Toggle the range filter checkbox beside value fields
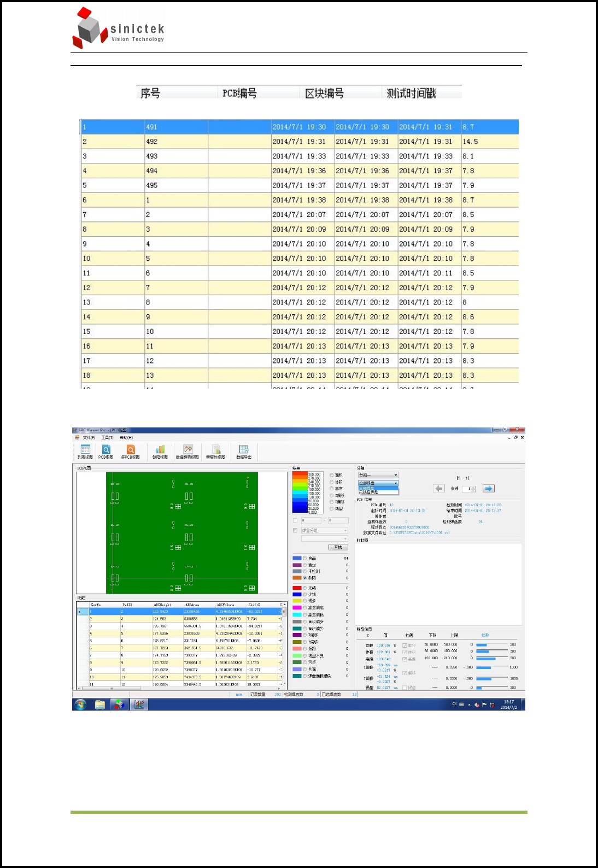This screenshot has height=868, width=598. (295, 520)
